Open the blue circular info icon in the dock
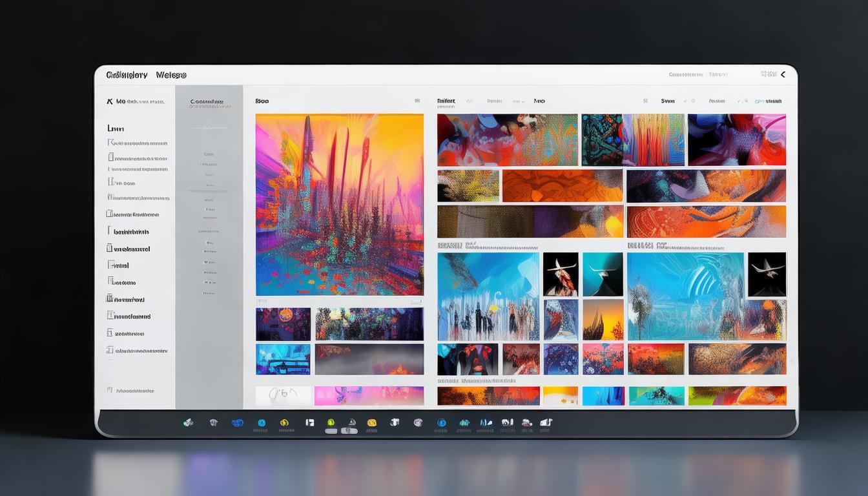The height and width of the screenshot is (496, 868). 442,423
